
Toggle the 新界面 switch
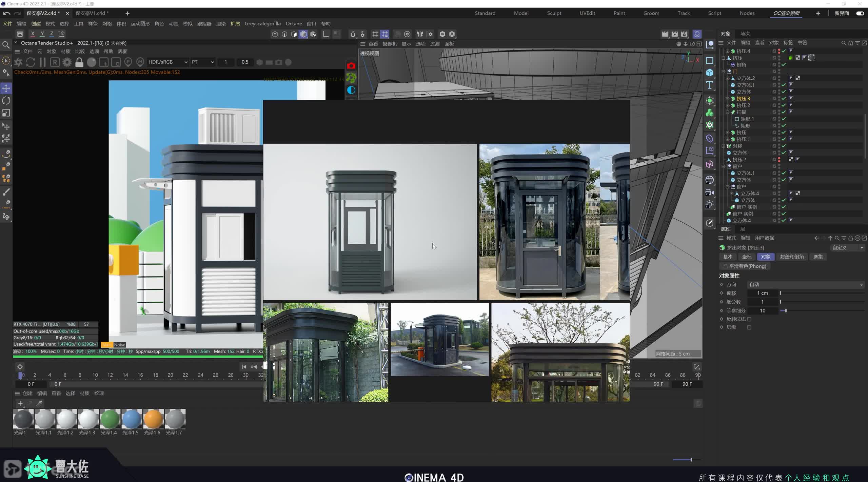(860, 13)
